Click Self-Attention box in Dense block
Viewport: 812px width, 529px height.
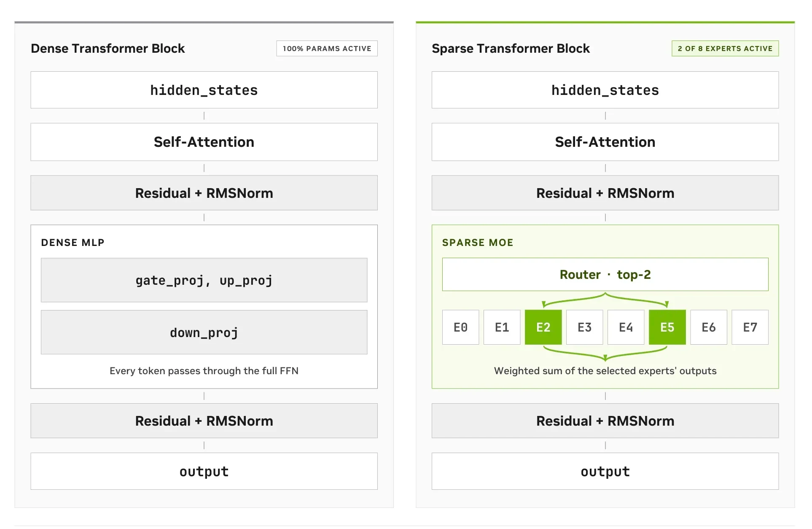204,142
